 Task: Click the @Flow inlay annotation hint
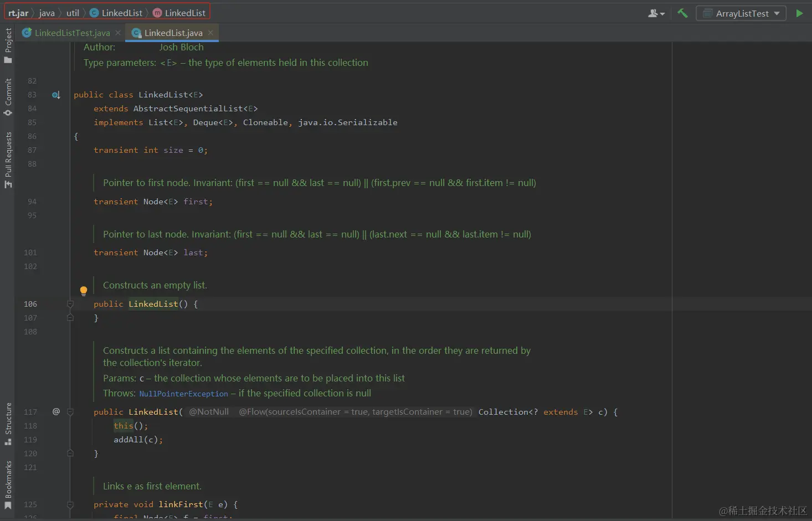[x=355, y=412]
